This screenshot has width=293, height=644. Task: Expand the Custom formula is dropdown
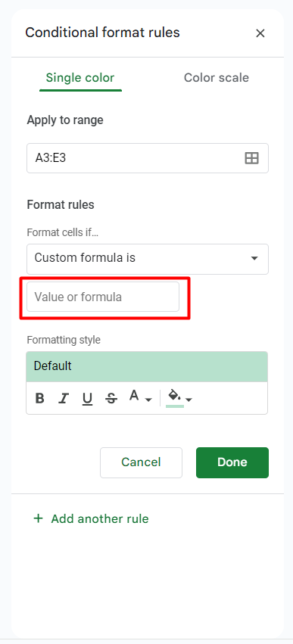(x=148, y=259)
